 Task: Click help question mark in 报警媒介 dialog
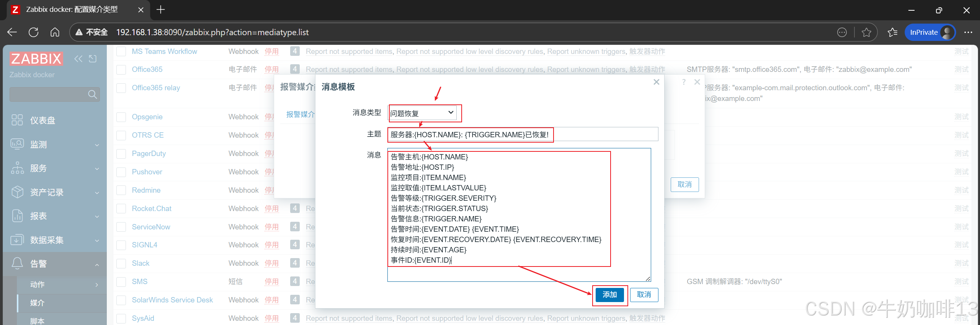coord(684,82)
